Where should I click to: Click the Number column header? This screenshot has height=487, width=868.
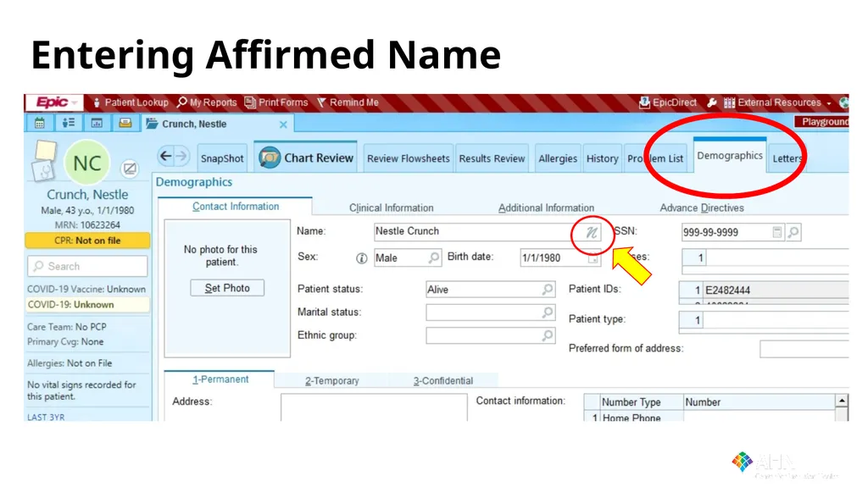pyautogui.click(x=759, y=402)
